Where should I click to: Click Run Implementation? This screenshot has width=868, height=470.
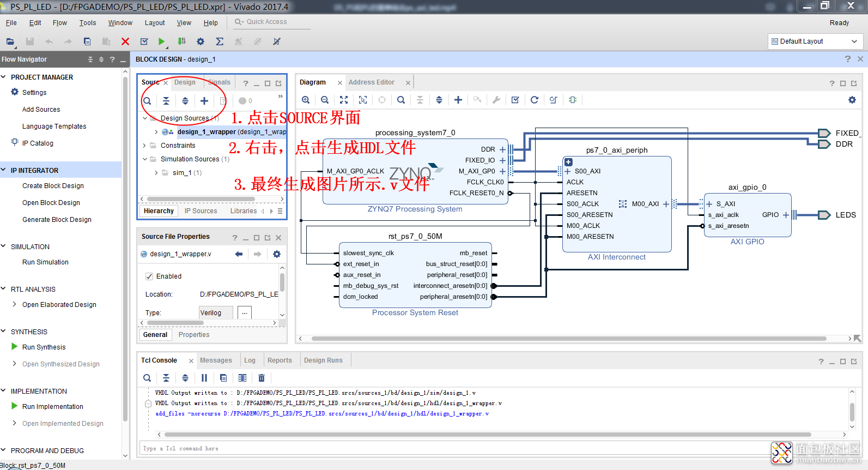tap(53, 407)
